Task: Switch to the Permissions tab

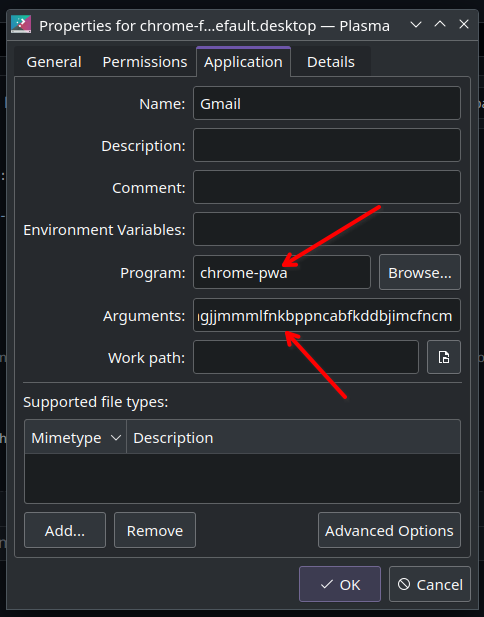Action: [145, 62]
